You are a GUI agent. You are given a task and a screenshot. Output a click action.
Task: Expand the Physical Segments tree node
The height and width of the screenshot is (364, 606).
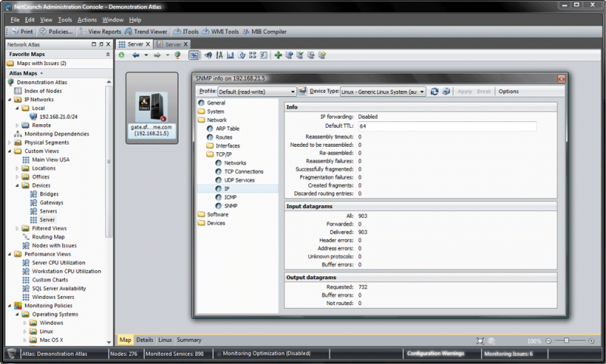(x=10, y=142)
